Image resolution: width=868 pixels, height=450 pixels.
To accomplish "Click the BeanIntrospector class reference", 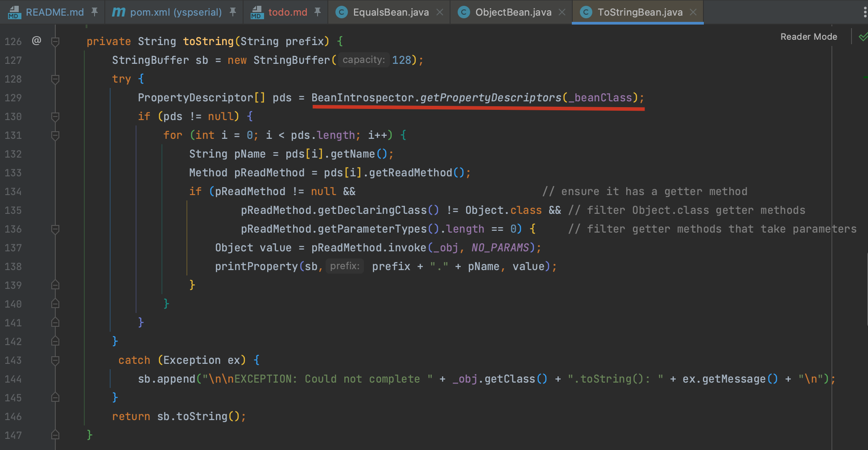I will point(363,98).
